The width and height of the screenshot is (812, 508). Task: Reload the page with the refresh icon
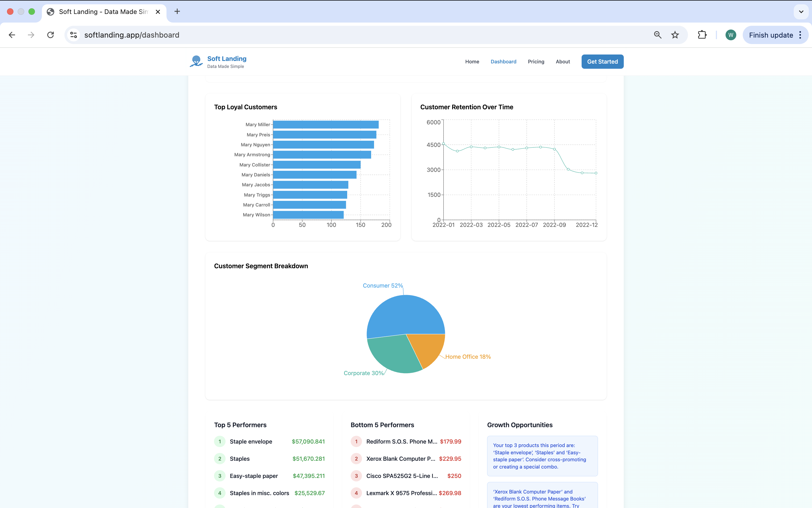tap(51, 35)
